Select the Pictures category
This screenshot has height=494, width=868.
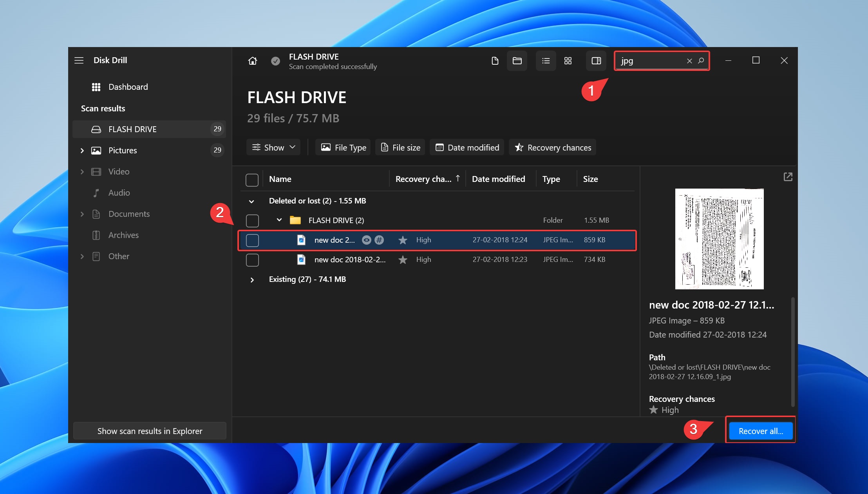pyautogui.click(x=149, y=151)
